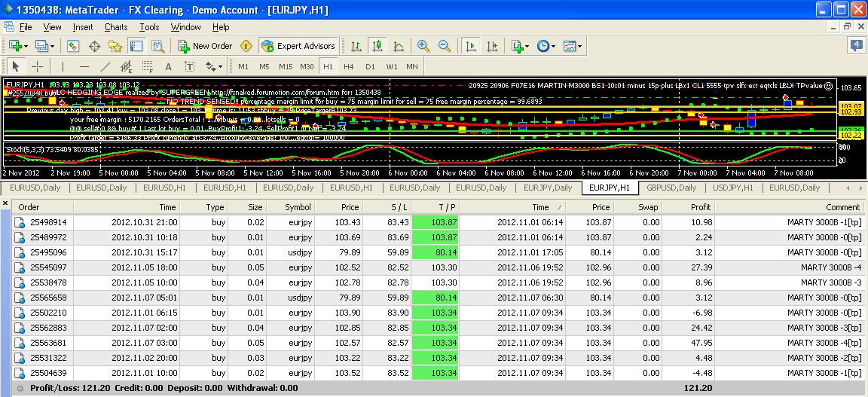Viewport: 868px width, 397px height.
Task: Open chat notifications icon showing 4
Action: click(857, 46)
